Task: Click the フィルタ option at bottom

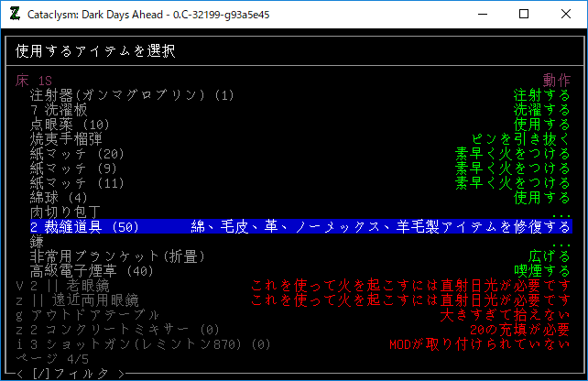Action: point(70,373)
